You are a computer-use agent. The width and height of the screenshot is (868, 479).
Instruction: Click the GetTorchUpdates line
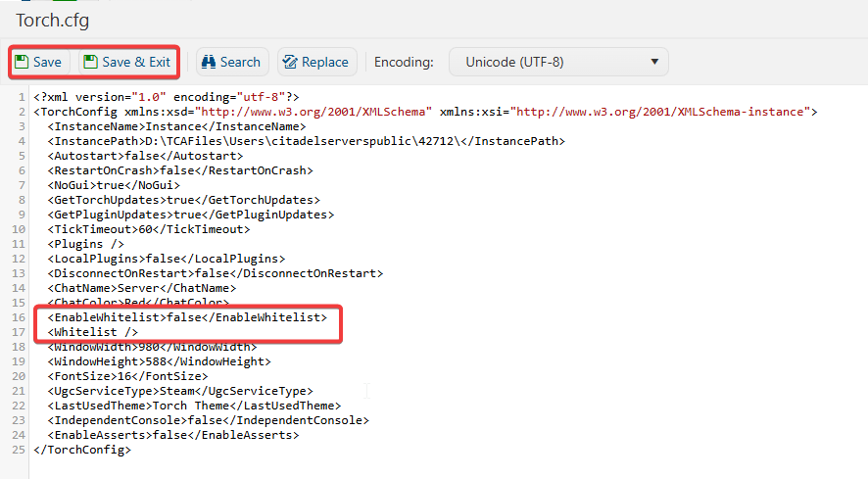point(184,200)
